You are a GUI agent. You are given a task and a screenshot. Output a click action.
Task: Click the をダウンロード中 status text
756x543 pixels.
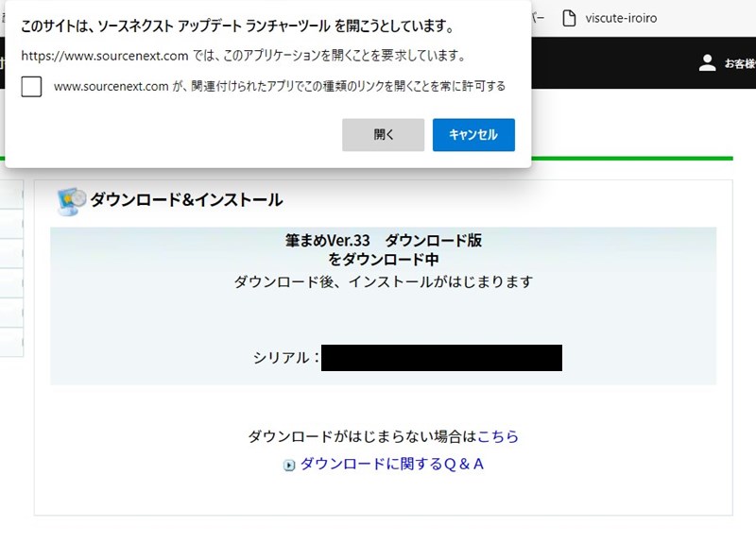[384, 261]
